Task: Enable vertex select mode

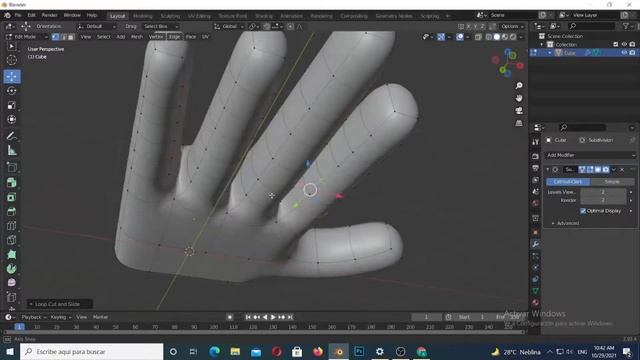Action: coord(56,37)
